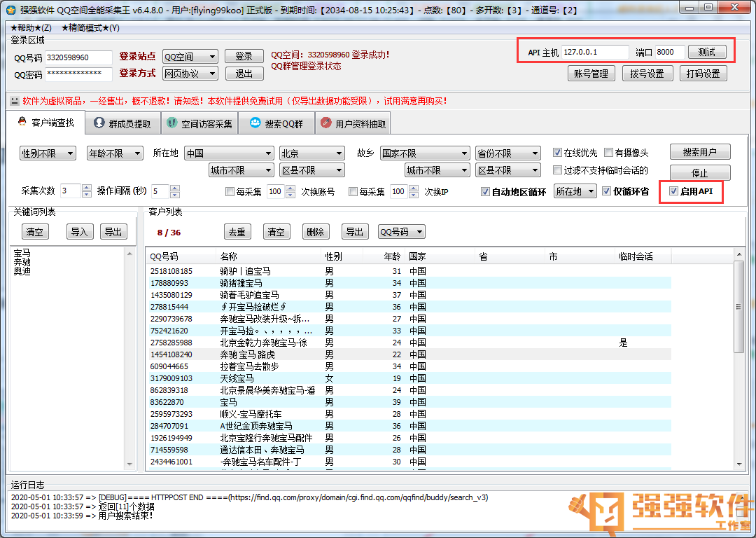Check 过滤不支持临时会话的 option
Screen dimensions: 756x538
(557, 170)
